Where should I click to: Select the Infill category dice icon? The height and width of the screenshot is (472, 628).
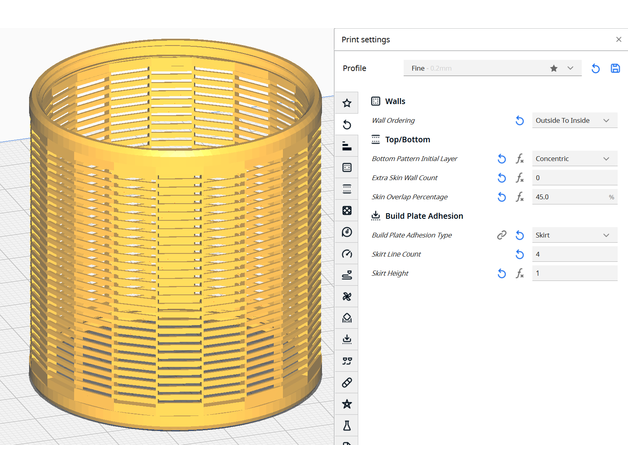[x=346, y=210]
